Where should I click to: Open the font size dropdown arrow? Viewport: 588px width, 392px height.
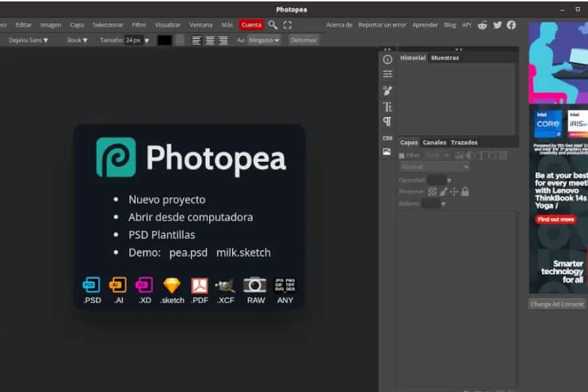point(146,41)
